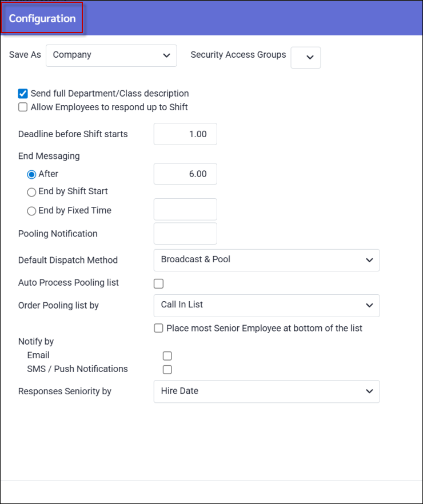Screen dimensions: 423x504
Task: Open the Save As Company dropdown
Action: [x=111, y=55]
